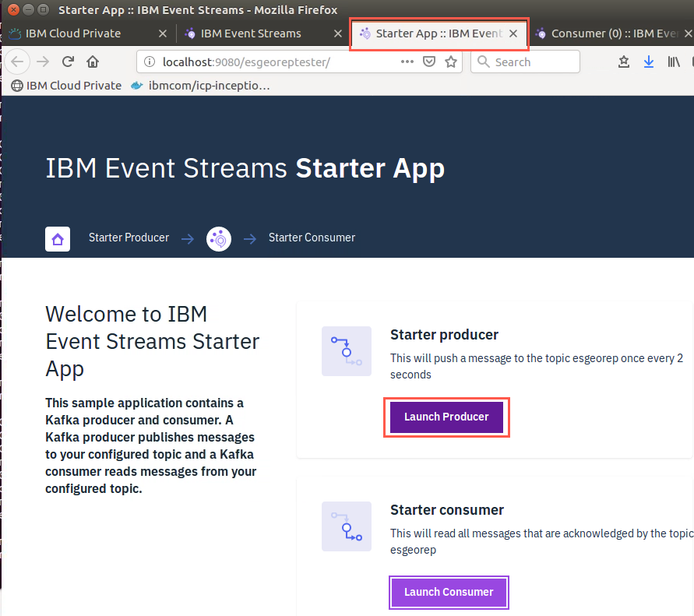
Task: Go to Starter Consumer step
Action: pyautogui.click(x=312, y=238)
